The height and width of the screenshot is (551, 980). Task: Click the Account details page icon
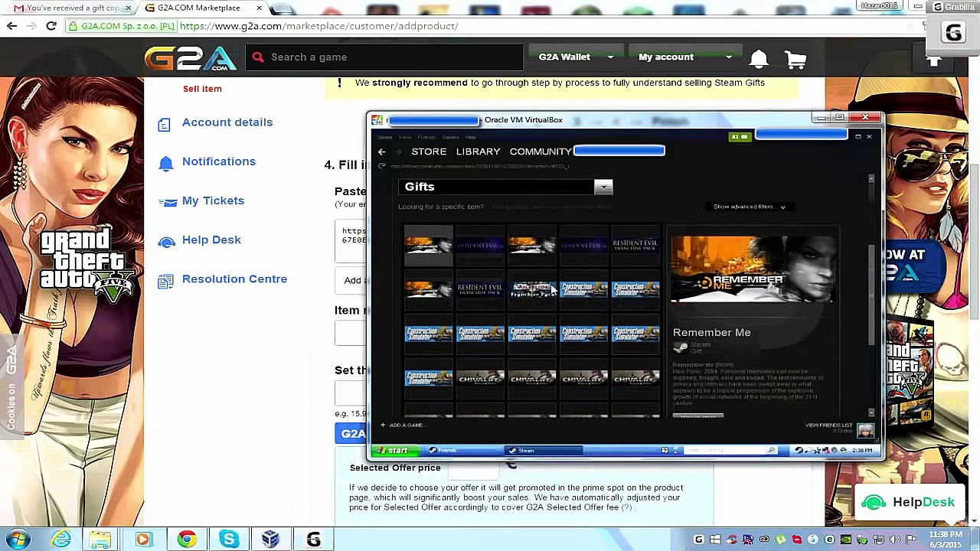(x=164, y=123)
